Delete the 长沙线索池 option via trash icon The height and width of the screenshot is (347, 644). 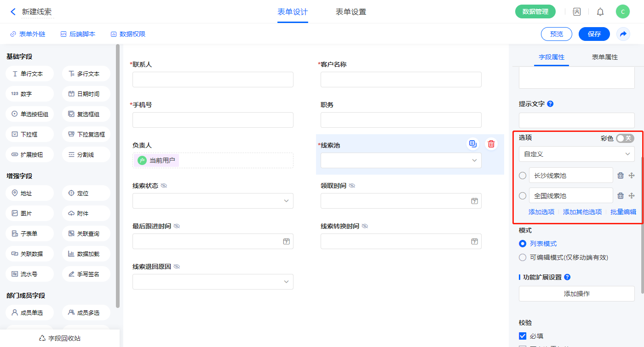tap(621, 176)
